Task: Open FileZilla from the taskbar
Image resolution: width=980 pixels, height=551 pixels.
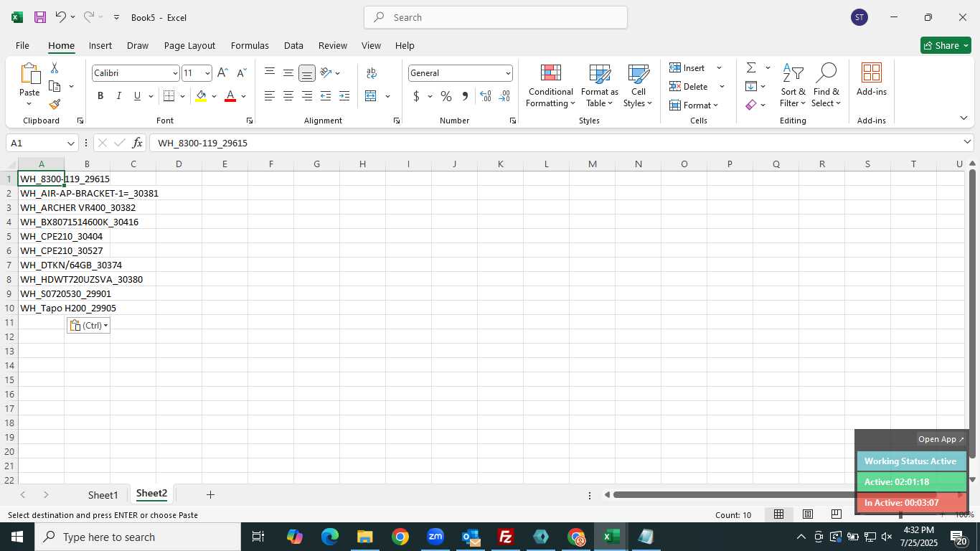Action: (506, 537)
